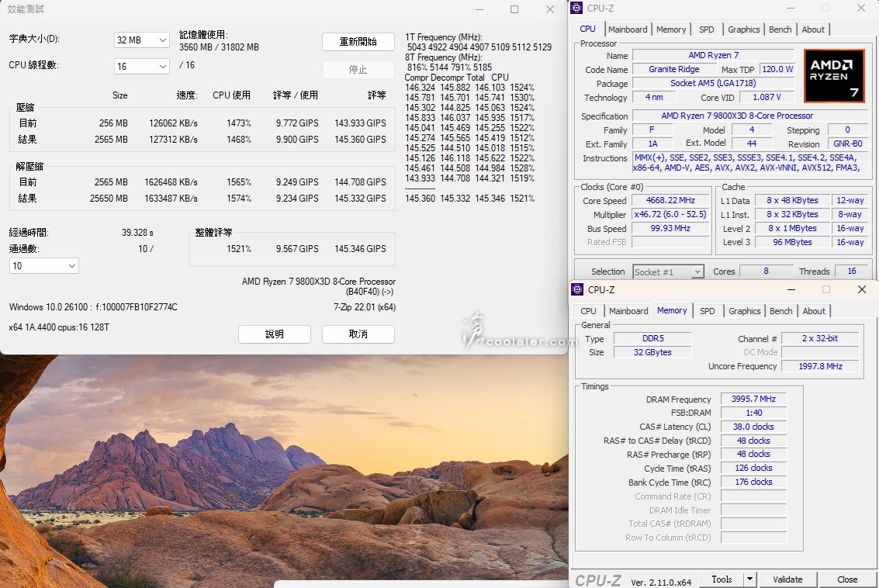The width and height of the screenshot is (879, 588).
Task: Open Bench tab in lower CPU-Z window
Action: coord(781,310)
